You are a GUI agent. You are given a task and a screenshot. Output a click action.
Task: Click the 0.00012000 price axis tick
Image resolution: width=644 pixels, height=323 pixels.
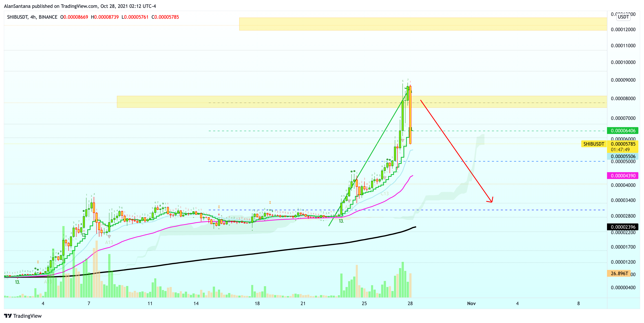coord(623,30)
